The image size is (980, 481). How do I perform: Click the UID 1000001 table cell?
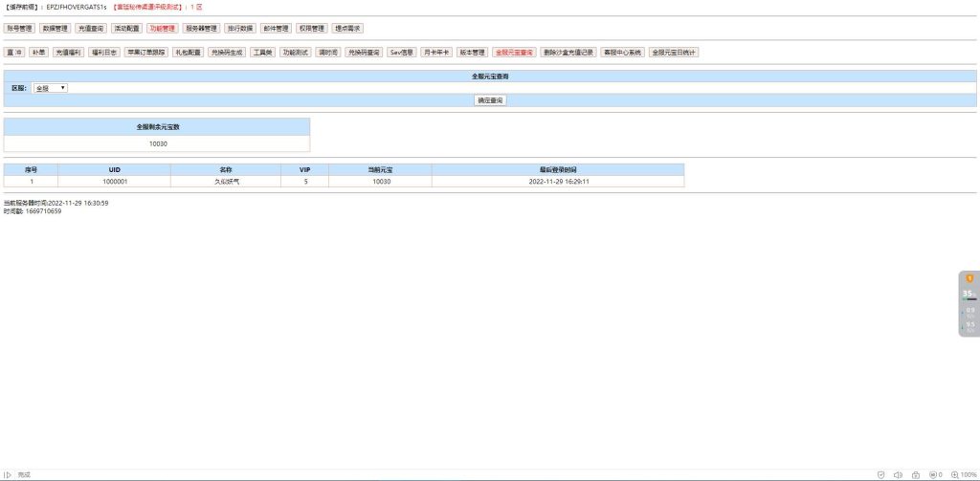[115, 181]
